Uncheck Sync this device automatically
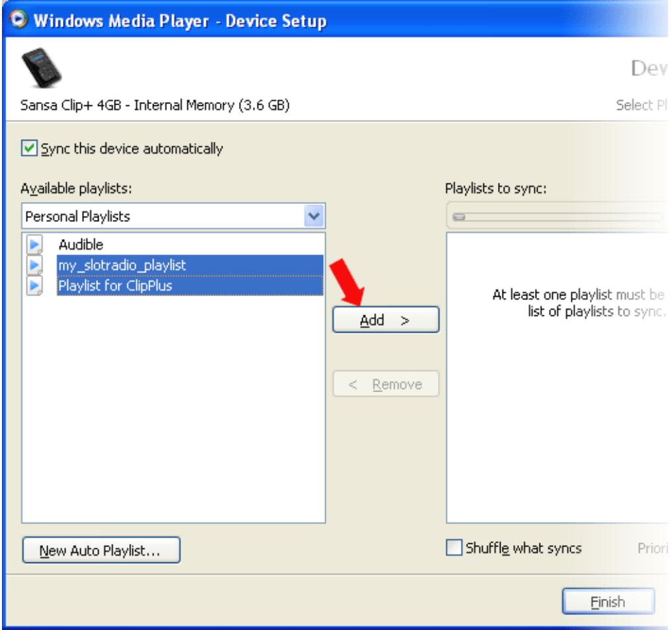 pyautogui.click(x=29, y=148)
